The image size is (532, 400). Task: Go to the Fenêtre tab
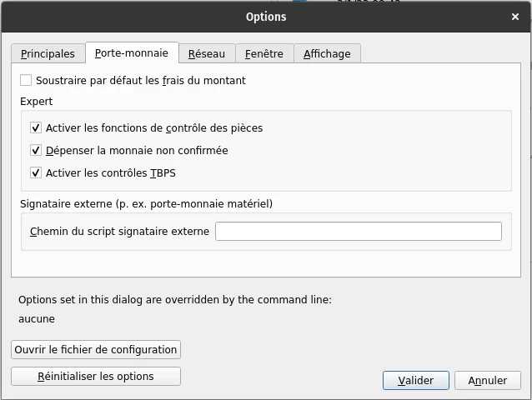coord(264,53)
